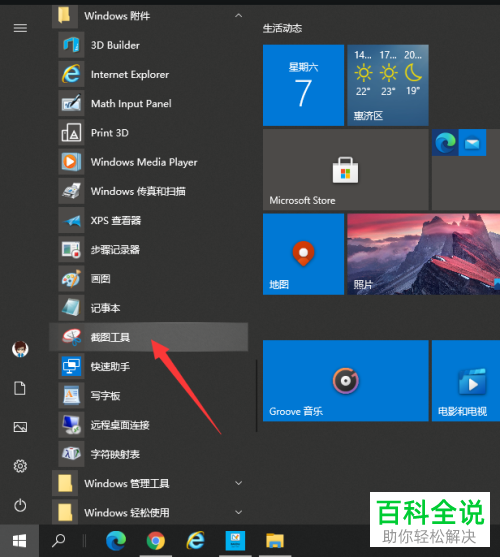The image size is (500, 557).
Task: Open the weather tile for 惠济区
Action: 388,85
